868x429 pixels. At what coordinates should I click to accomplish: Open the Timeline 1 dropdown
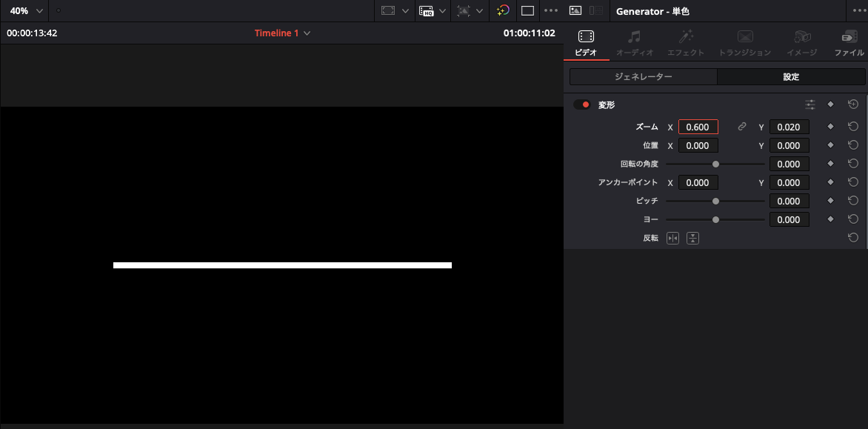tap(282, 33)
